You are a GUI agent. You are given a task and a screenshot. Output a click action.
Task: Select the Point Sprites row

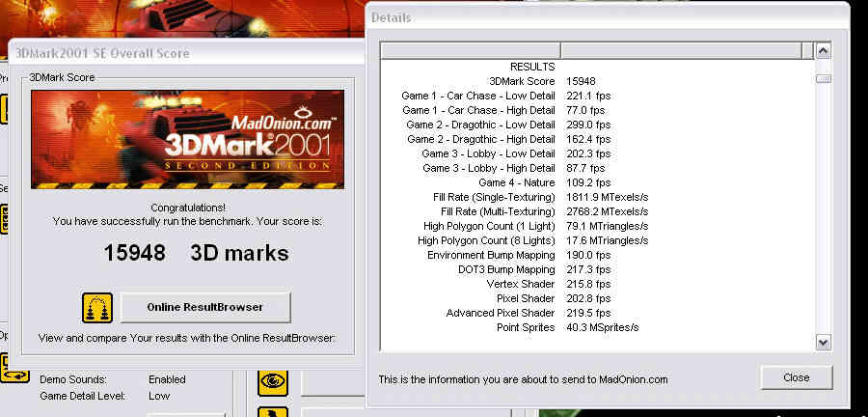click(x=597, y=327)
